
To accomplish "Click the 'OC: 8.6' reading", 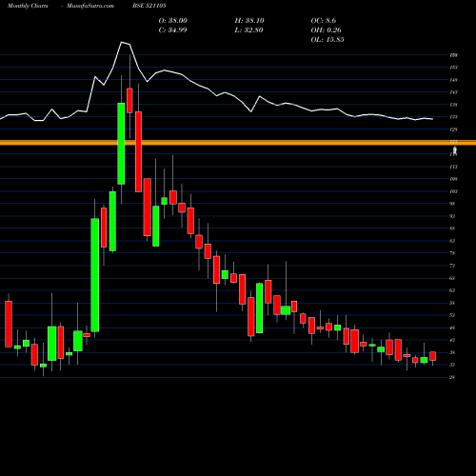I will click(324, 21).
